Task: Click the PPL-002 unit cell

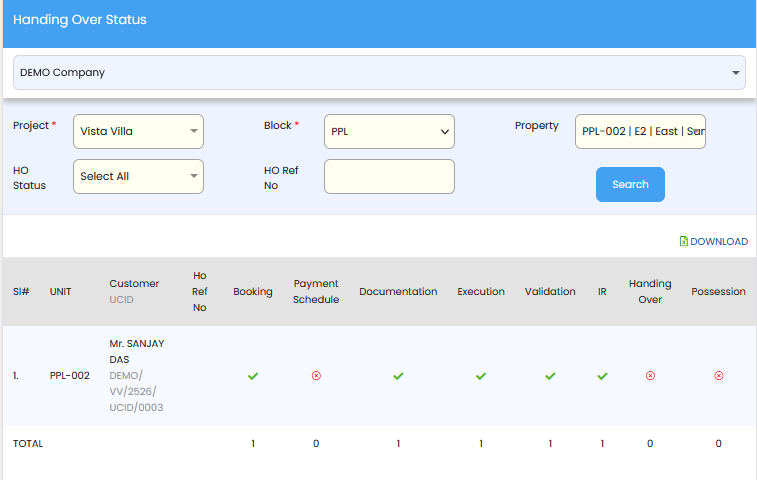Action: tap(70, 376)
